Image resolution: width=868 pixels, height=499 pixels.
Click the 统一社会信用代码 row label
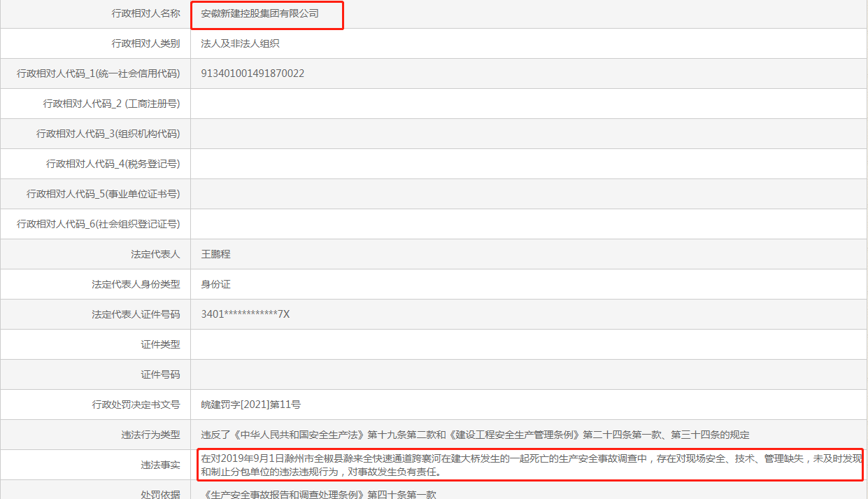[x=98, y=73]
